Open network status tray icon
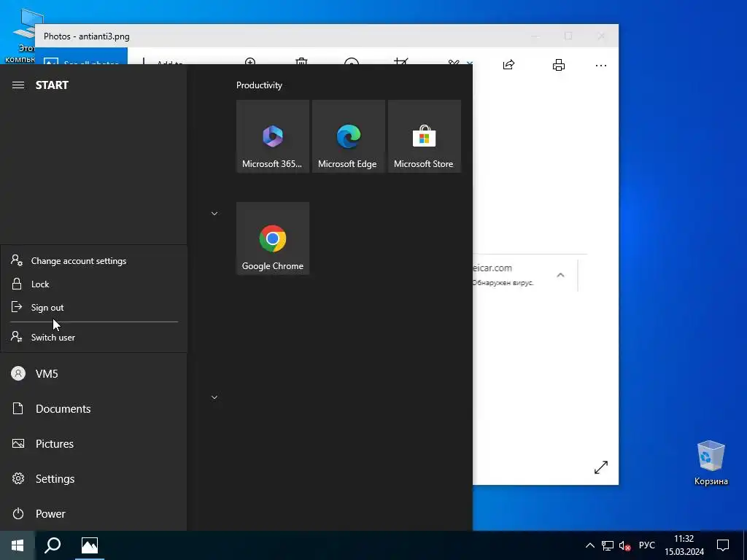 point(608,545)
